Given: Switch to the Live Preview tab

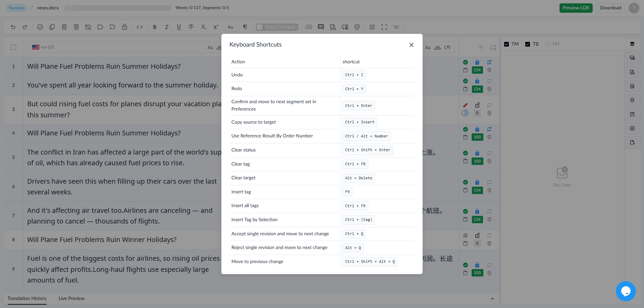Looking at the screenshot, I should click(71, 299).
